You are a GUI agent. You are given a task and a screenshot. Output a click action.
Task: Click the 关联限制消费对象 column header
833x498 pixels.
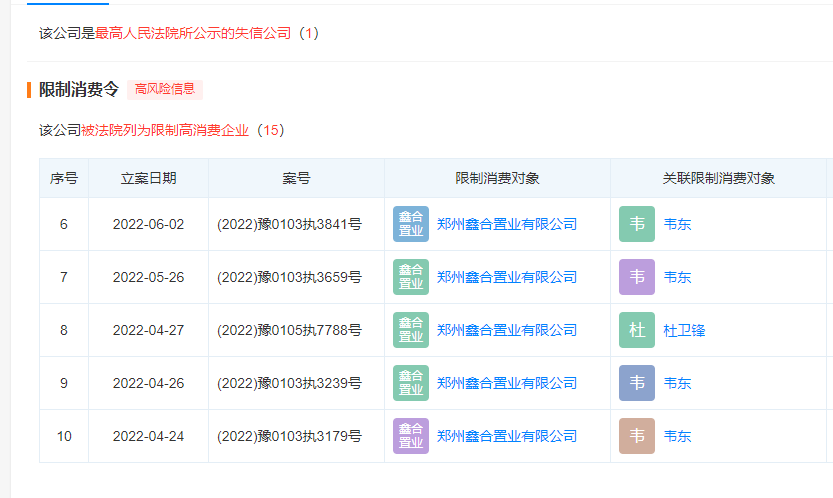(x=718, y=178)
